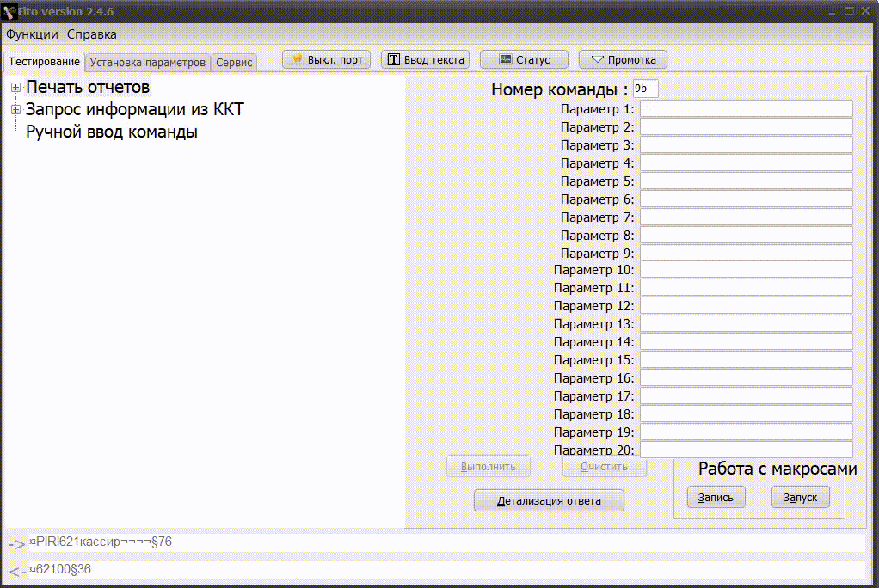
Task: Click the Fito application icon in title bar
Action: coord(10,11)
